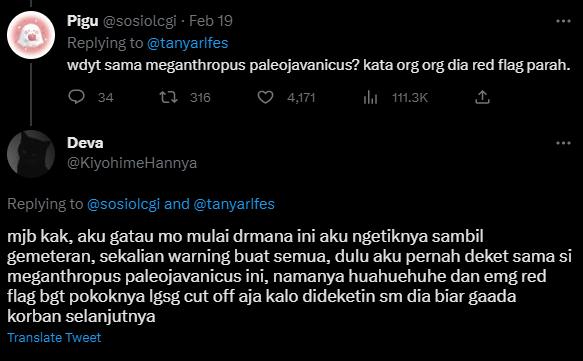
Task: Open Deva's dark cat profile avatar
Action: (x=31, y=154)
